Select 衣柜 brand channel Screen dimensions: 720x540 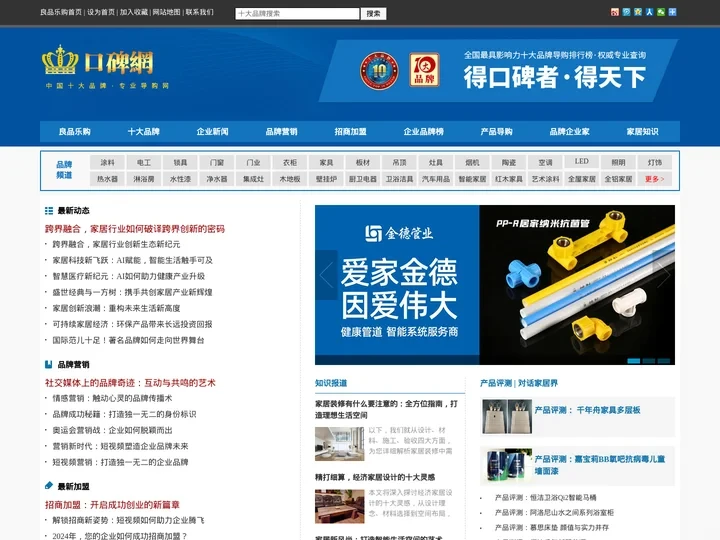(290, 162)
